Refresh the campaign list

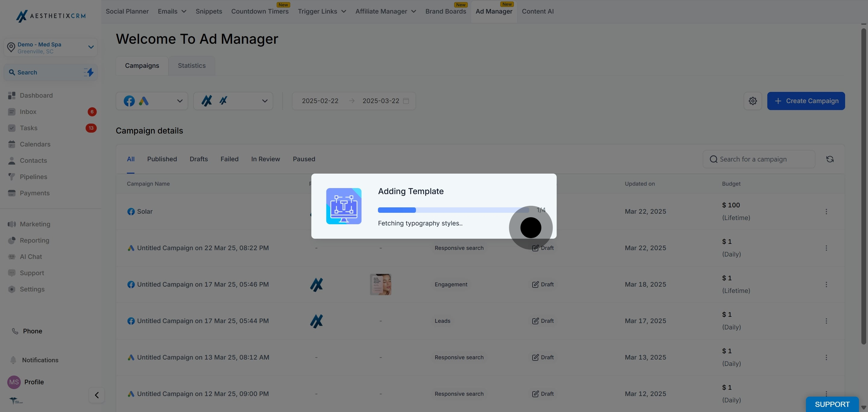click(830, 159)
